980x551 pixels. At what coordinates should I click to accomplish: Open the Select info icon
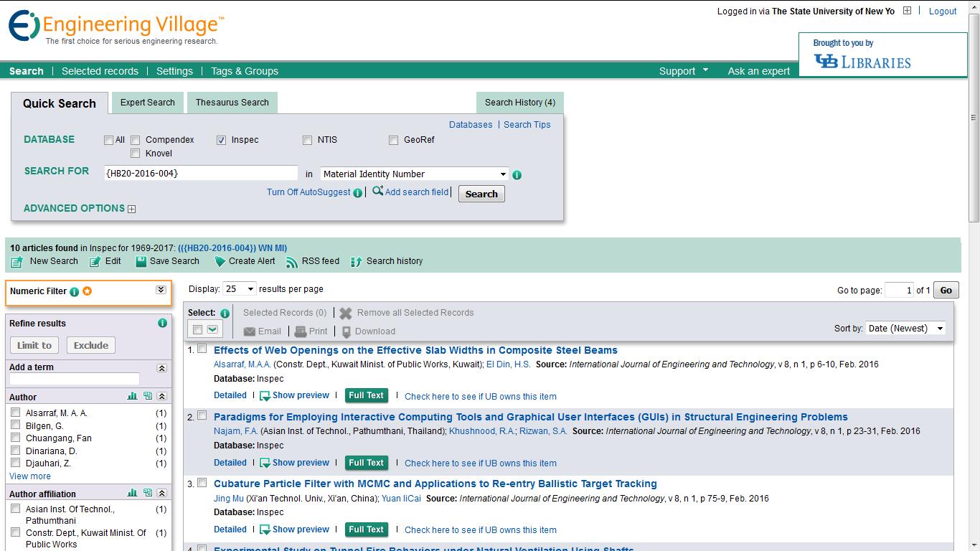225,314
